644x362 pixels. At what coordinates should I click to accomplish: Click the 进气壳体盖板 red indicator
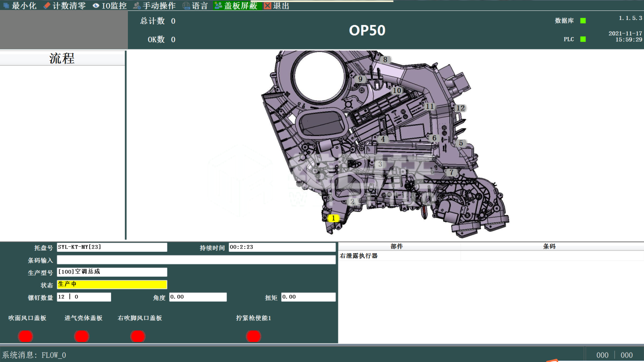pyautogui.click(x=82, y=336)
